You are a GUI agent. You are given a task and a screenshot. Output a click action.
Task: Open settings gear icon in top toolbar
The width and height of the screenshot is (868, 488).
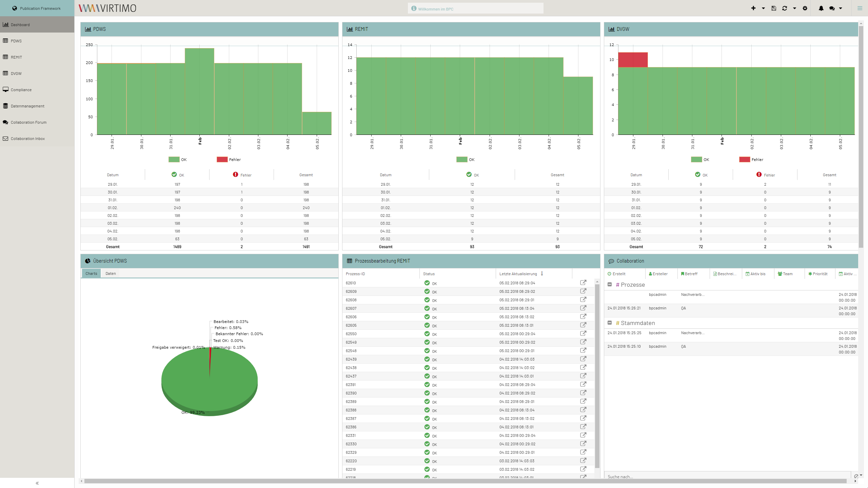point(805,8)
